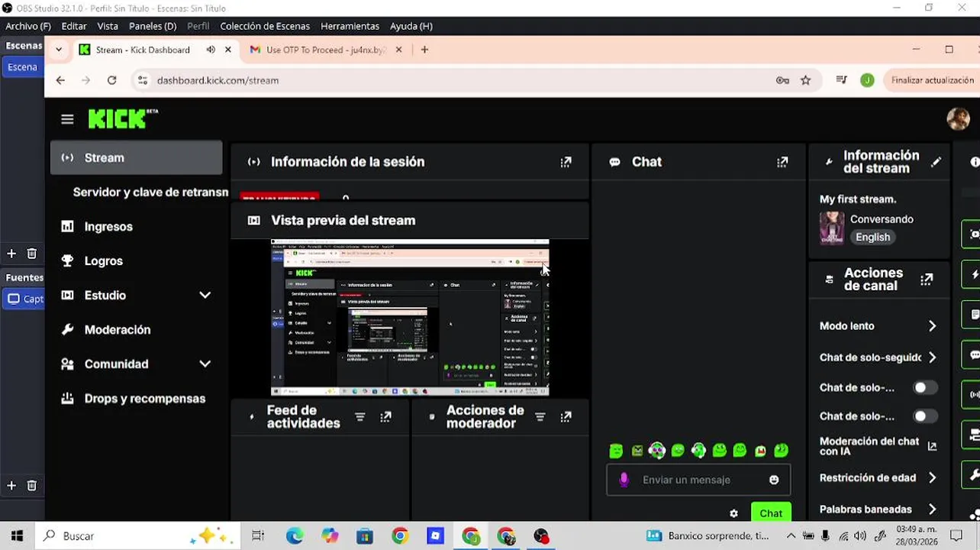The image size is (980, 550).
Task: Open a new browser tab
Action: coord(424,50)
